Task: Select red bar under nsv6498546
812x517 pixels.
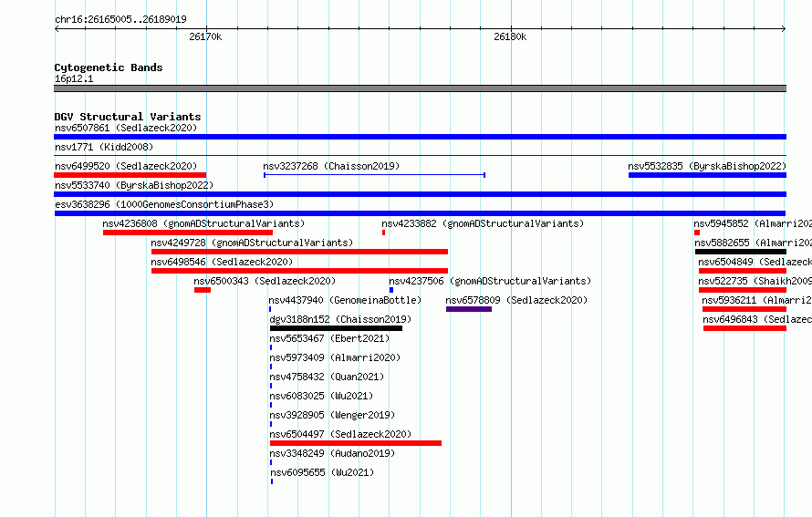Action: tap(299, 271)
